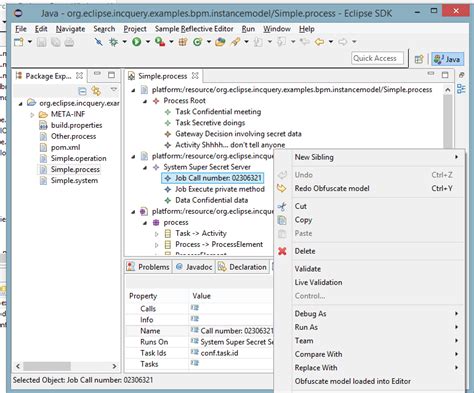This screenshot has height=393, width=474.
Task: Open the File menu
Action: (x=21, y=29)
